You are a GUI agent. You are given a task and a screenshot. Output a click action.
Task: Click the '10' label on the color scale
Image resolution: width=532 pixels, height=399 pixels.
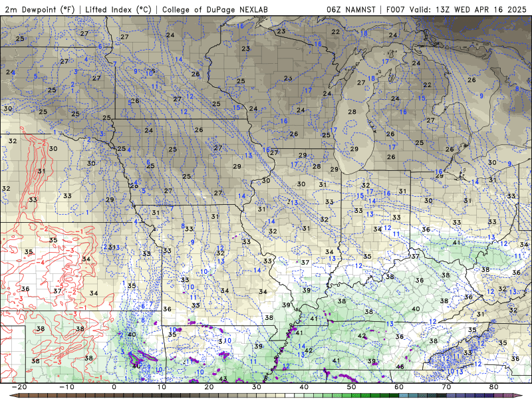[162, 387]
